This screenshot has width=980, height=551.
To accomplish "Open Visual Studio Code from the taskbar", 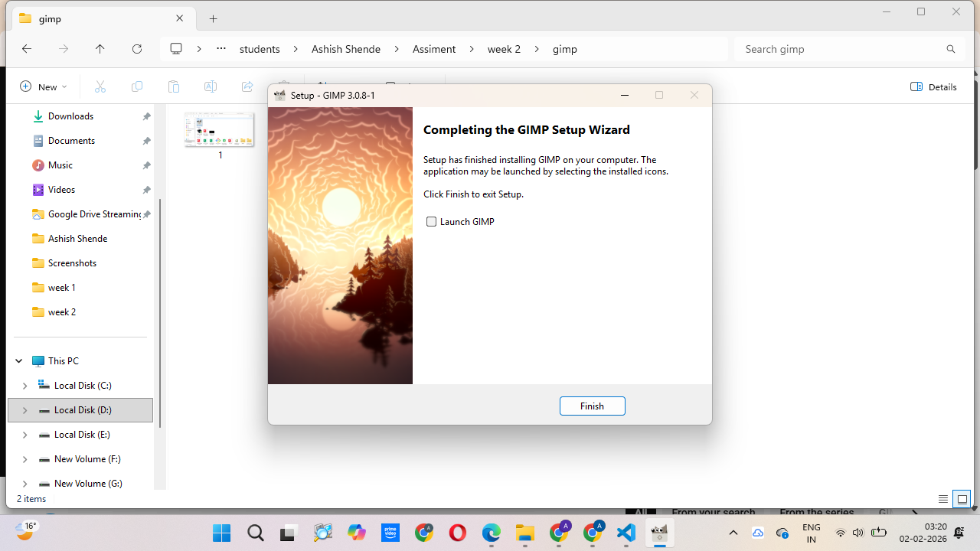I will 626,533.
